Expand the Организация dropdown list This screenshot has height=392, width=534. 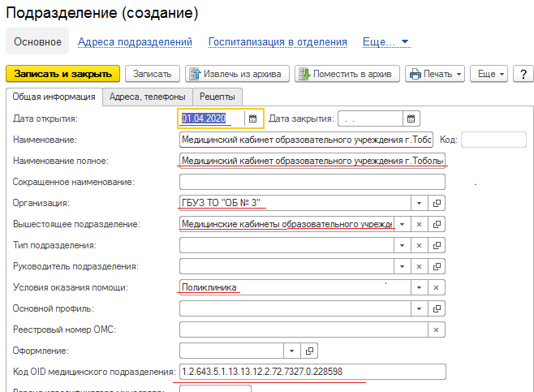420,203
